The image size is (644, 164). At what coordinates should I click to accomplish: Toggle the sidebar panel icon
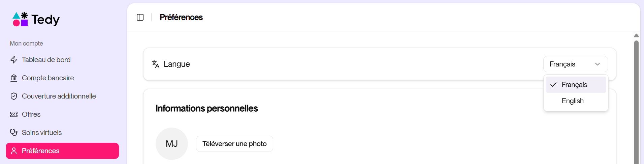[x=140, y=17]
